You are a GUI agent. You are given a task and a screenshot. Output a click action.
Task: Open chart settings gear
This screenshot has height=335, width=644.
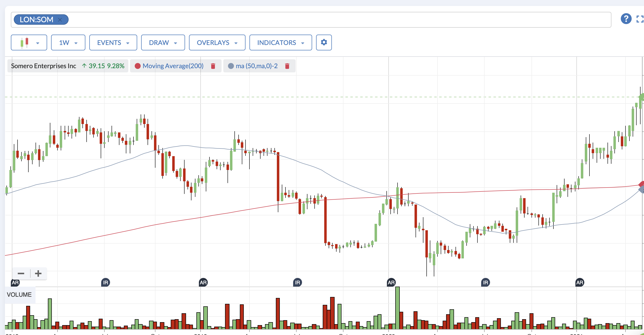tap(324, 42)
